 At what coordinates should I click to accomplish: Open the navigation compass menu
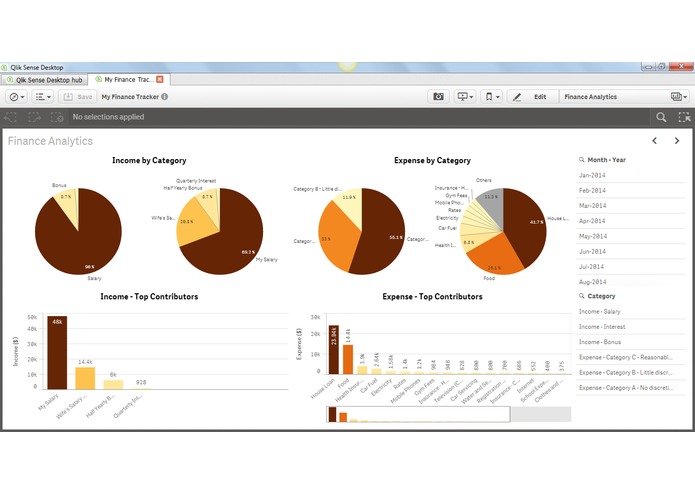tap(16, 97)
